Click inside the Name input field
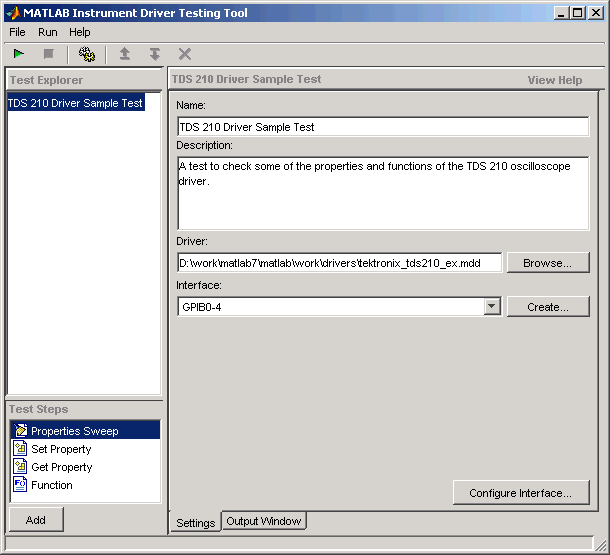 [383, 127]
